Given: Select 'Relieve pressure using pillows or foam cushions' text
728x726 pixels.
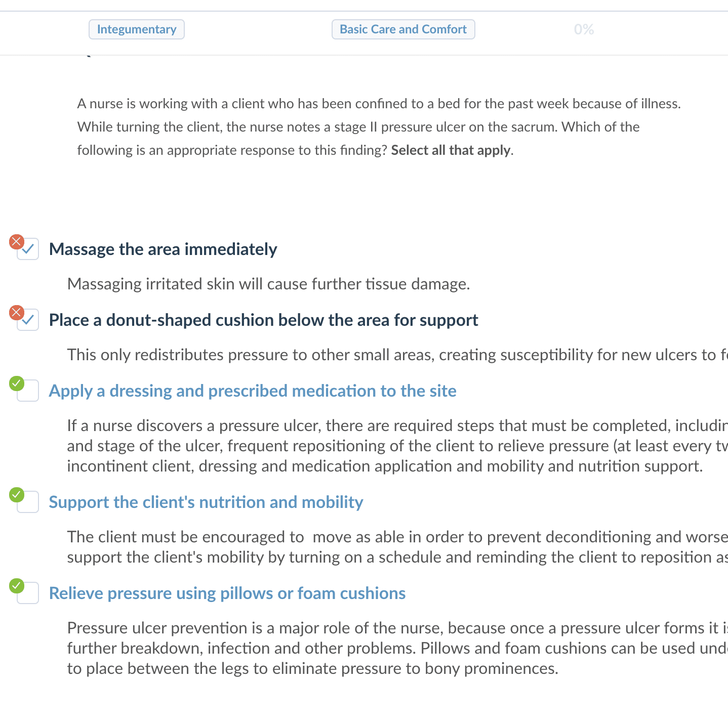Looking at the screenshot, I should 227,593.
